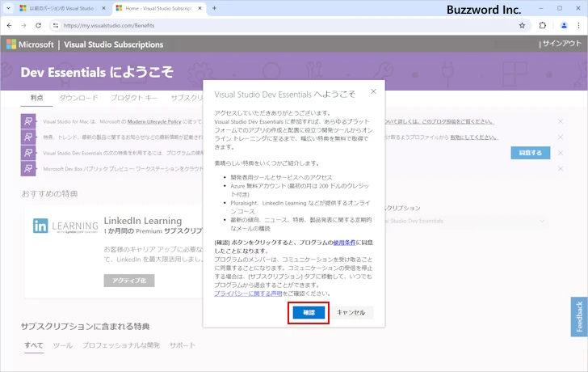Screen dimensions: 588x372
Task: Open the tab search dropdown arrow
Action: [x=8, y=8]
